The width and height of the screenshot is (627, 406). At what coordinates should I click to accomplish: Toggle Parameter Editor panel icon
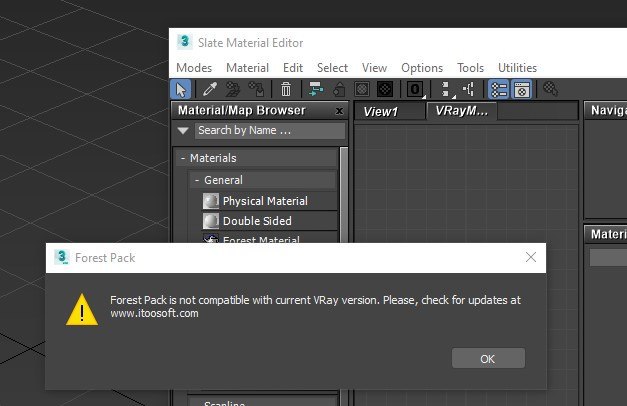tap(521, 89)
